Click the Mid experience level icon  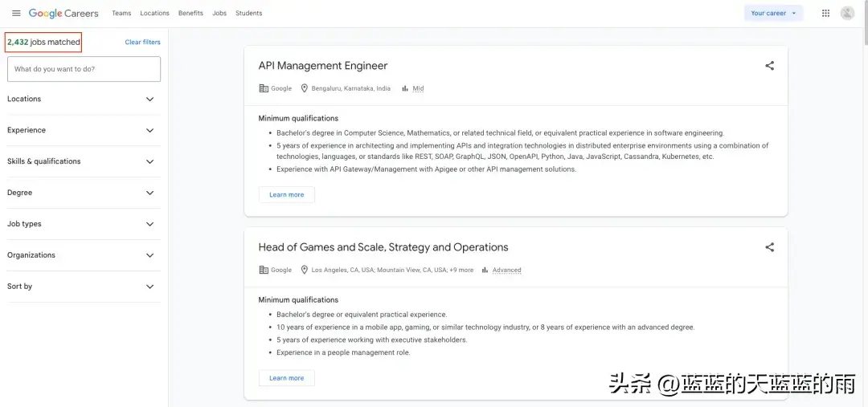pos(405,88)
